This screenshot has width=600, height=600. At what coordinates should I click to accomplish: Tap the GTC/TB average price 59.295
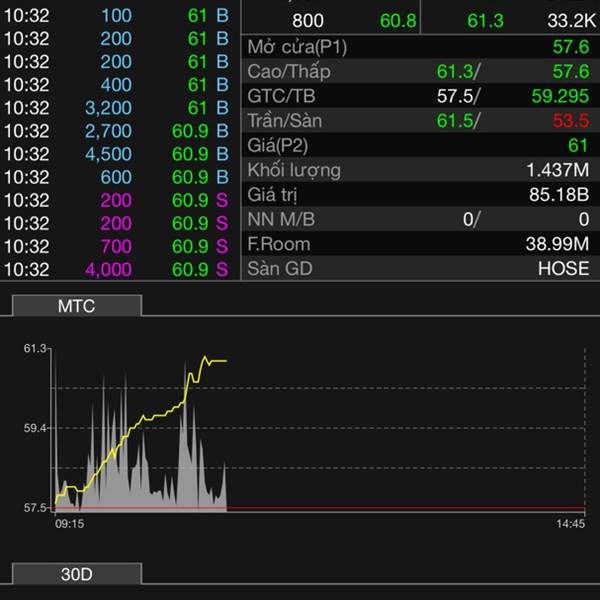click(x=560, y=96)
